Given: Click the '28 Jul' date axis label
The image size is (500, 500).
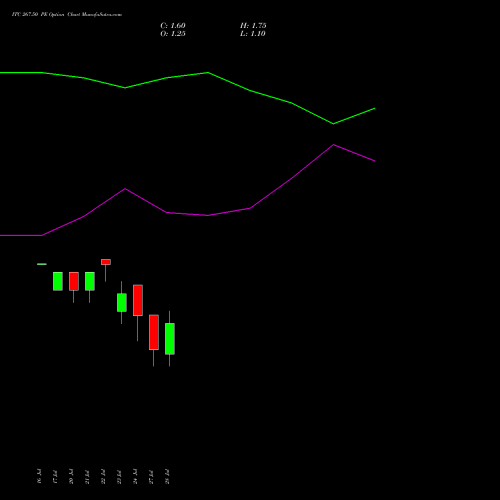Looking at the screenshot, I should (167, 476).
